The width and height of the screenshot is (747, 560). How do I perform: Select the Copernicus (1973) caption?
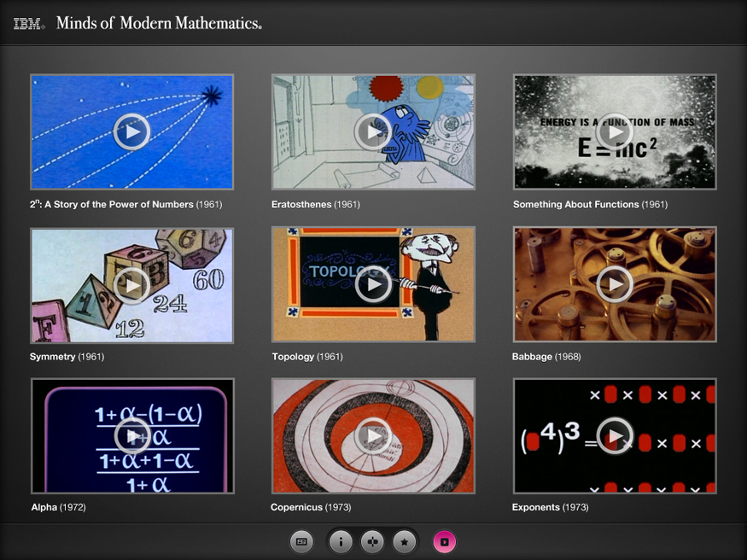[x=311, y=508]
